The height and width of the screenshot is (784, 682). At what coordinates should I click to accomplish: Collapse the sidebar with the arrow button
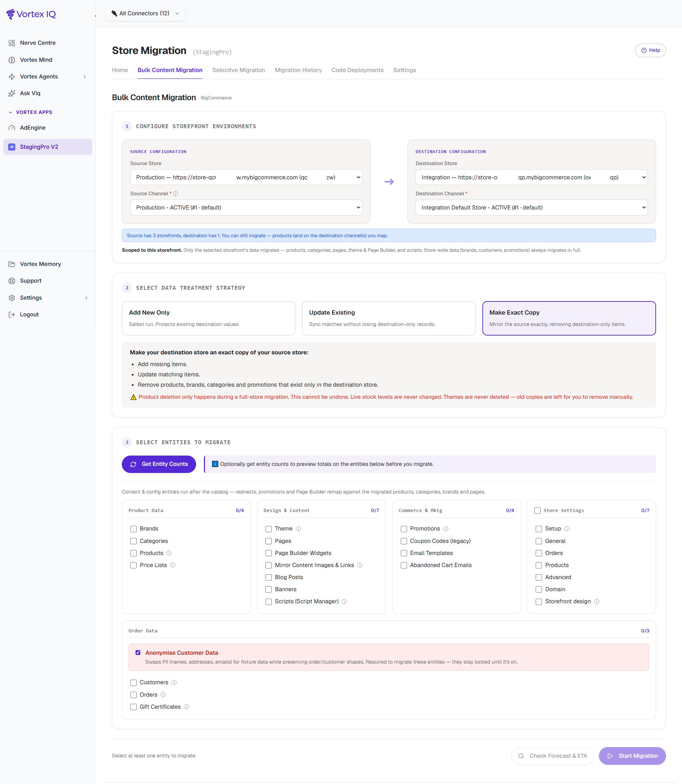(96, 16)
